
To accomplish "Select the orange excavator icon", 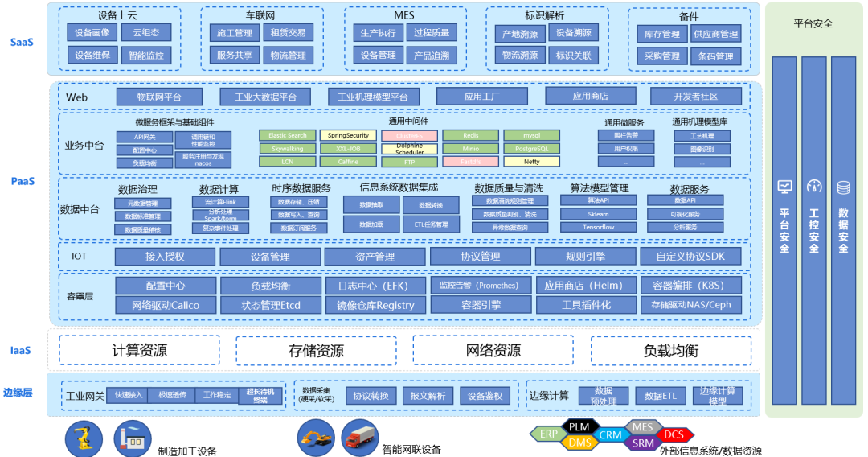I will click(x=316, y=438).
